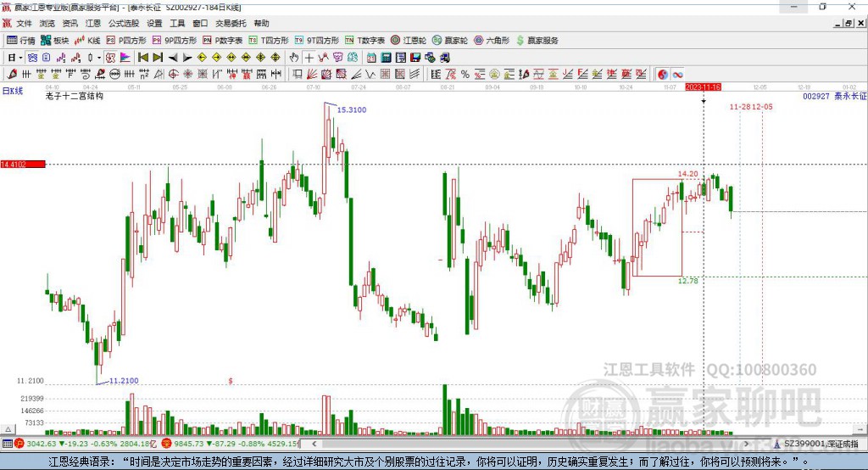The height and width of the screenshot is (470, 868).
Task: Open the 资讯 menu
Action: pyautogui.click(x=70, y=23)
